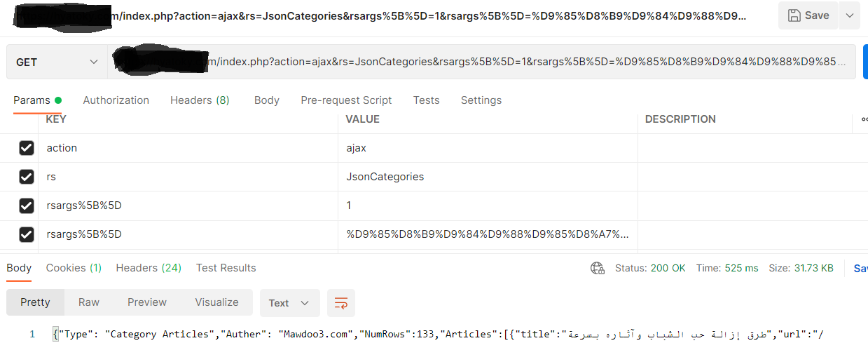
Task: Click the Save button
Action: click(808, 15)
